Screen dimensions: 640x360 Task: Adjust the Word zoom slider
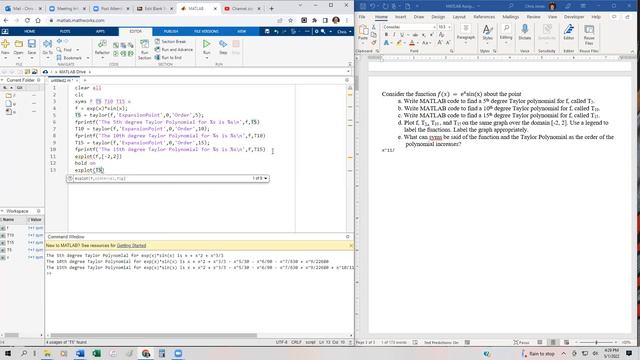(x=596, y=342)
